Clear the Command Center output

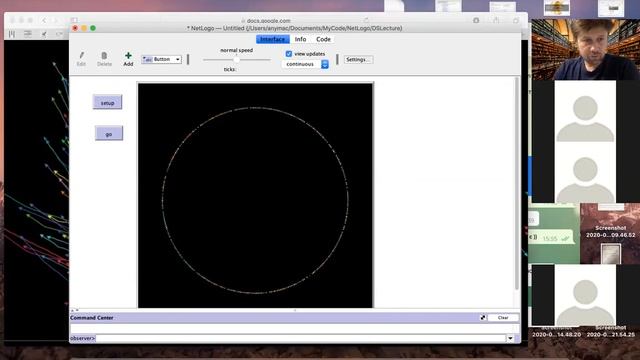pos(503,318)
